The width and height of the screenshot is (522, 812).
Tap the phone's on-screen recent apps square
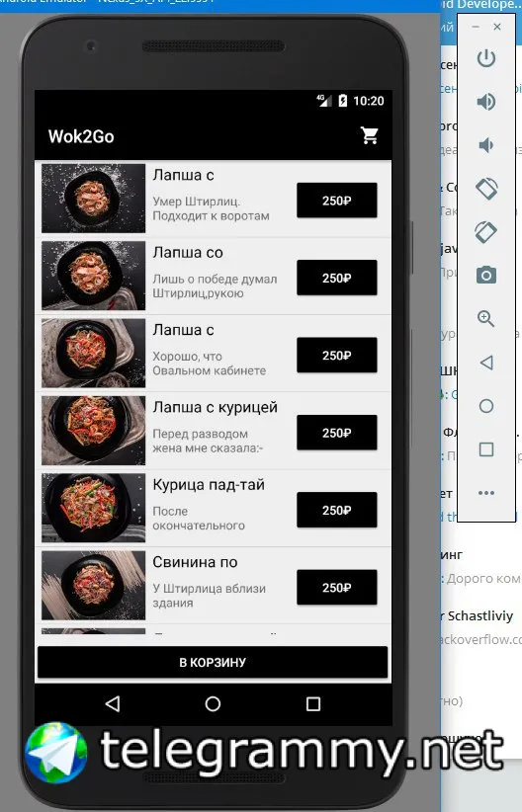pyautogui.click(x=313, y=703)
